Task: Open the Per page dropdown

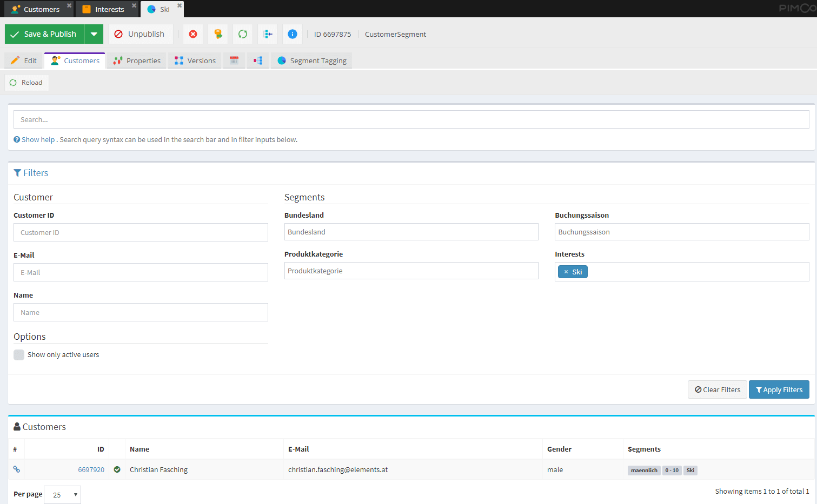Action: [63, 494]
